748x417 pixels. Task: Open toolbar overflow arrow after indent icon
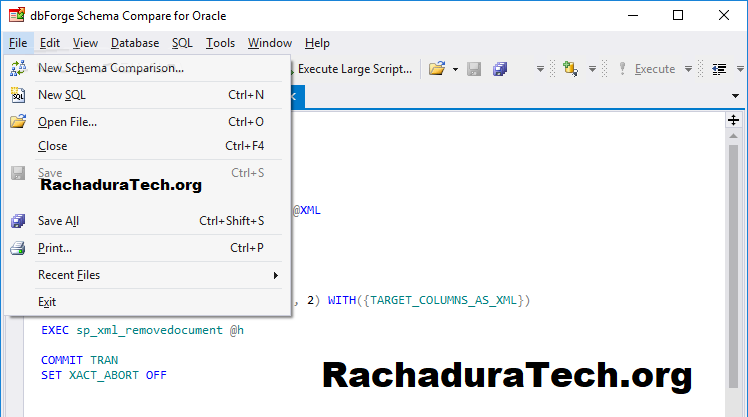coord(740,70)
